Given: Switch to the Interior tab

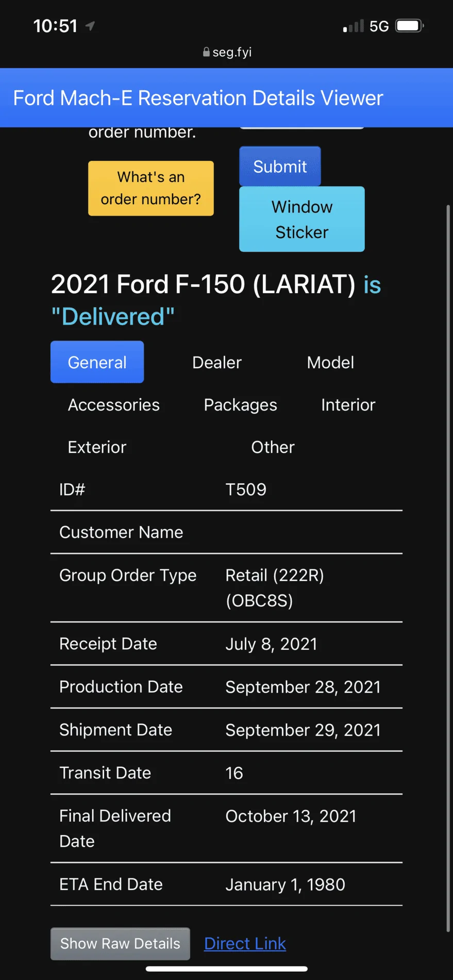Looking at the screenshot, I should (348, 405).
